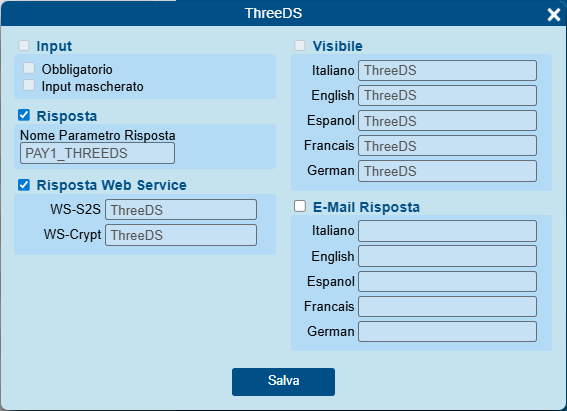Close the ThreeDS dialog

[554, 15]
